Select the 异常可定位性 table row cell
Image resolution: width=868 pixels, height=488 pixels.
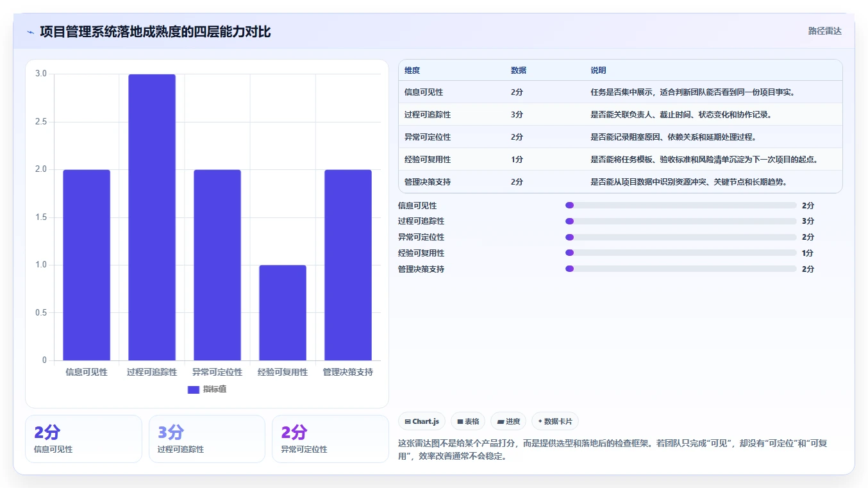(x=428, y=137)
